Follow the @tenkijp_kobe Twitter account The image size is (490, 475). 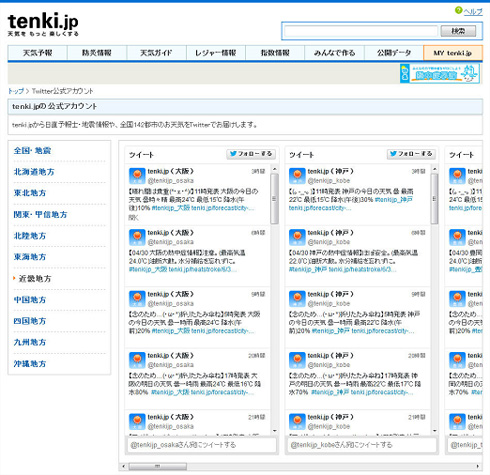[411, 154]
